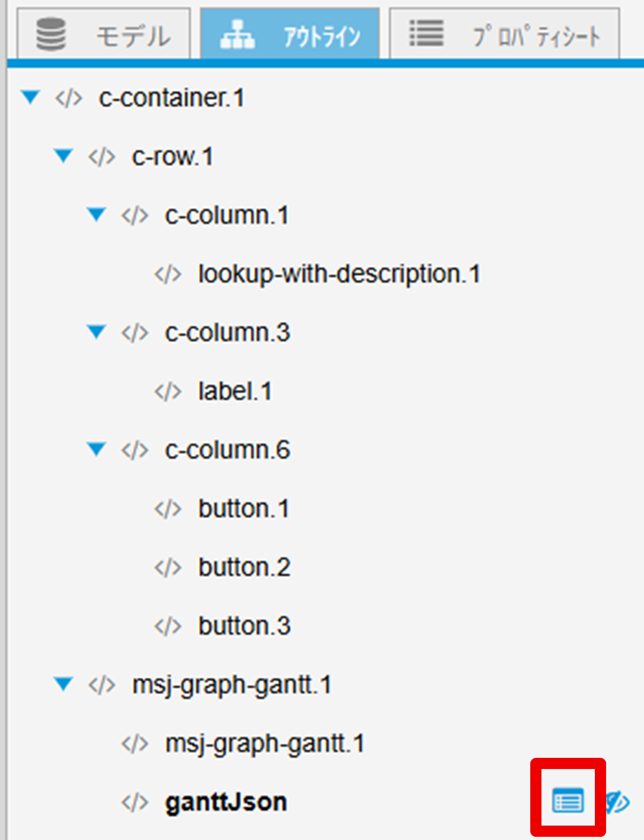Image resolution: width=644 pixels, height=840 pixels.
Task: Click the tag icon beside lookup-with-description.1
Action: point(168,274)
